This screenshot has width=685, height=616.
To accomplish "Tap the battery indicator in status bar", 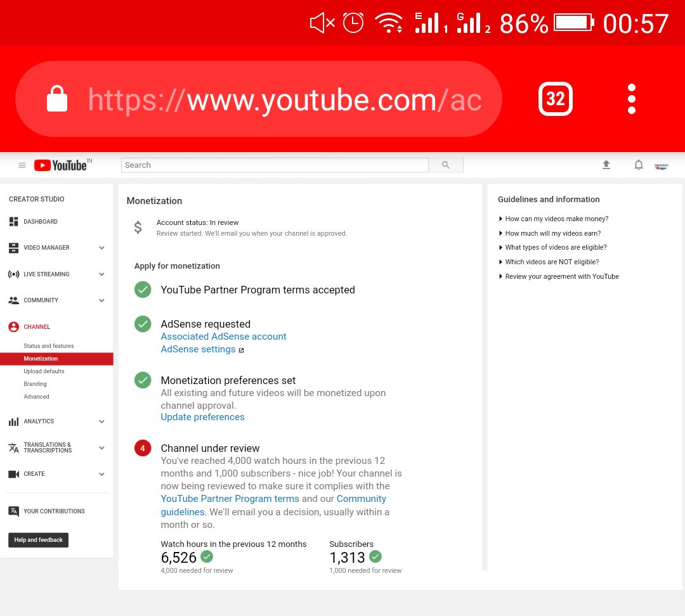I will (x=573, y=23).
